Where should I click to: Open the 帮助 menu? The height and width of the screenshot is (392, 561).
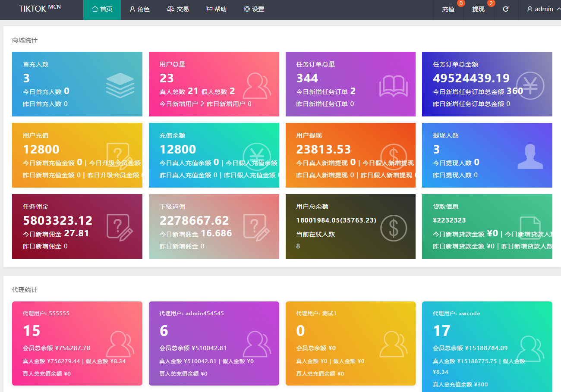216,9
